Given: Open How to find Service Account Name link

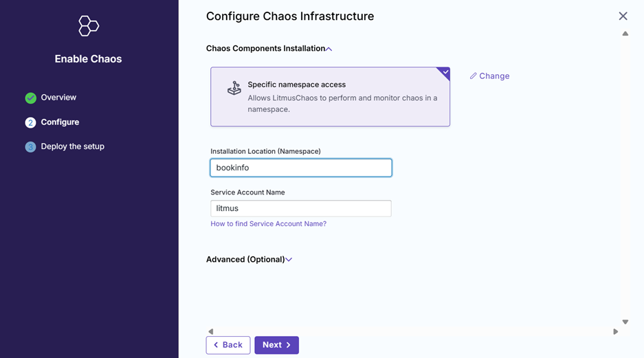Looking at the screenshot, I should tap(268, 224).
